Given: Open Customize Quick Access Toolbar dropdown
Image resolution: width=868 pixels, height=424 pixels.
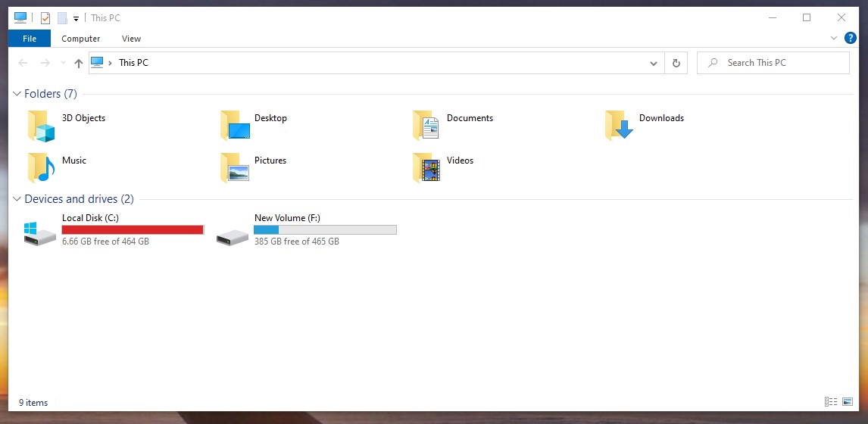Looking at the screenshot, I should 76,19.
